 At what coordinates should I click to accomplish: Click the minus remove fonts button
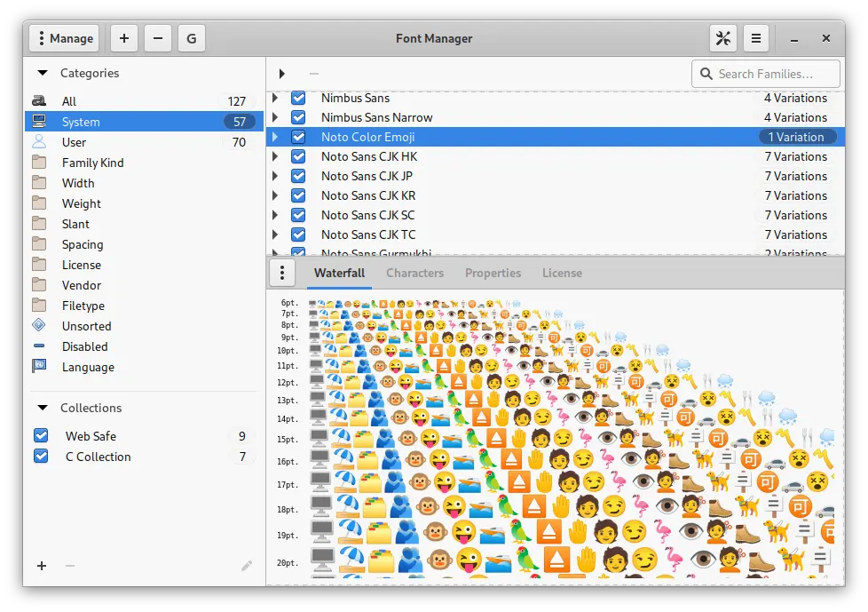pos(157,38)
